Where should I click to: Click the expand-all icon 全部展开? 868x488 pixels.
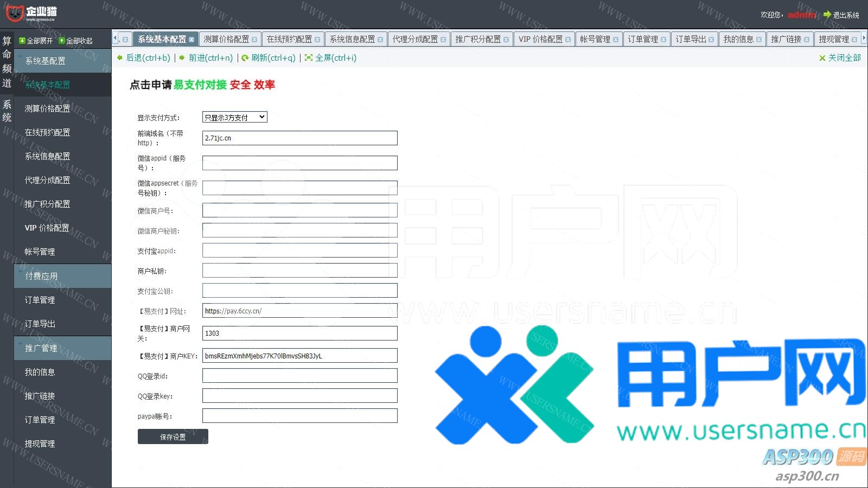pyautogui.click(x=22, y=41)
